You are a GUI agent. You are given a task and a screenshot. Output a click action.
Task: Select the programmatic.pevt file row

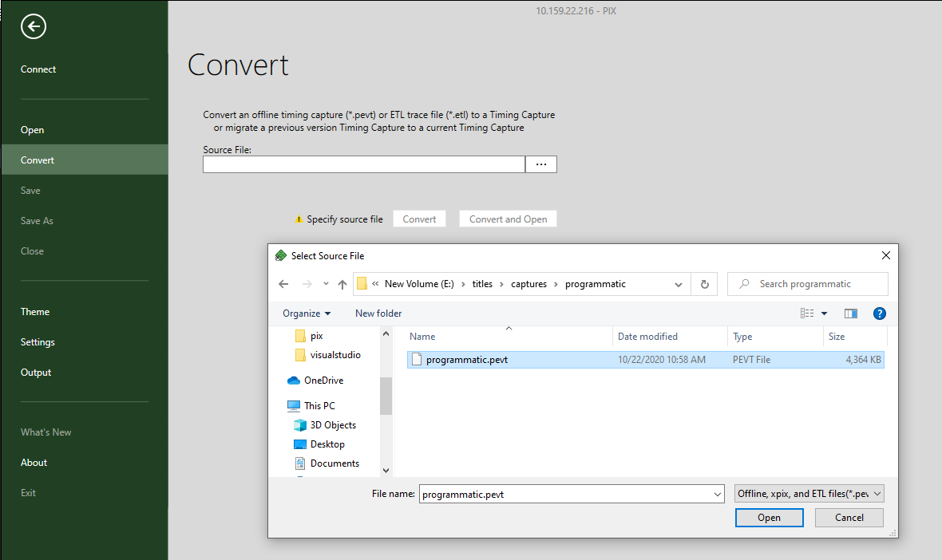(645, 360)
